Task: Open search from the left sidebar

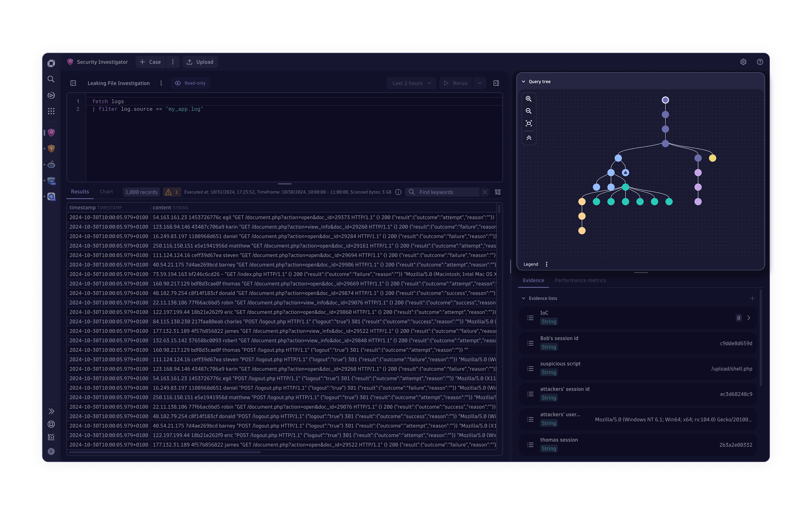Action: pos(51,79)
